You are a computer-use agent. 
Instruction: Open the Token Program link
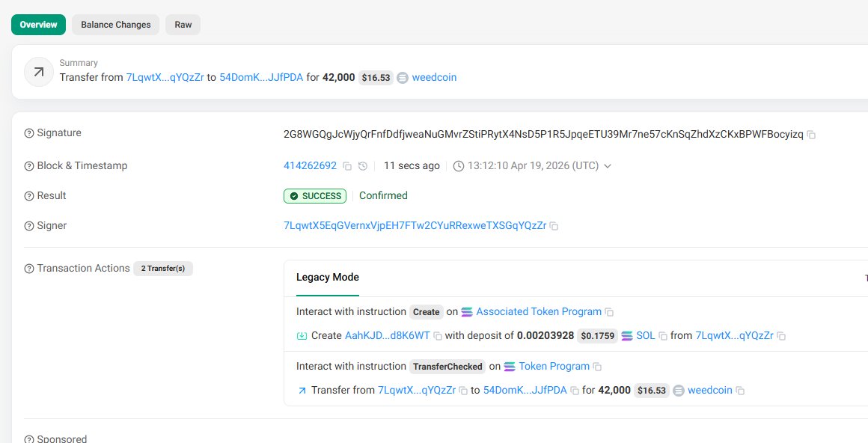[x=554, y=367]
